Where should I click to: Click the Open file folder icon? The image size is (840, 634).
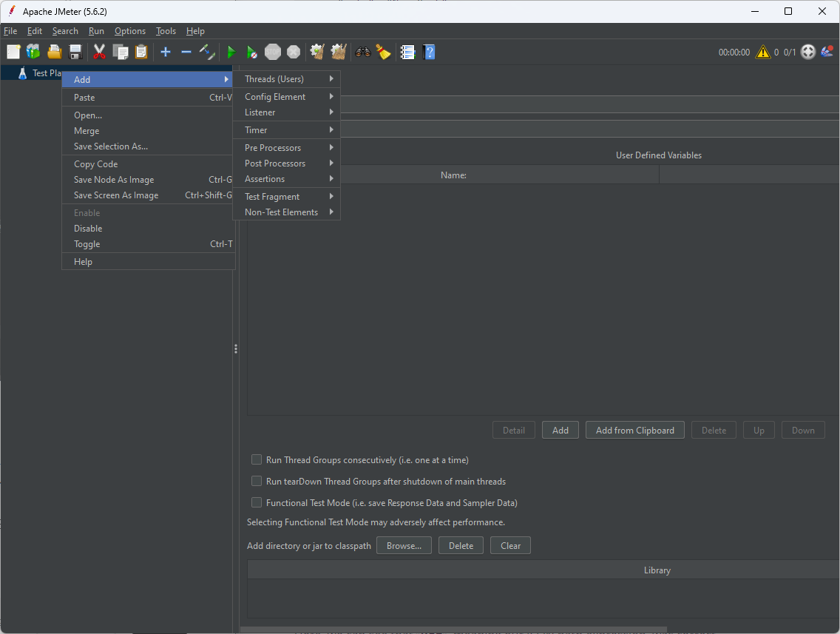click(55, 52)
